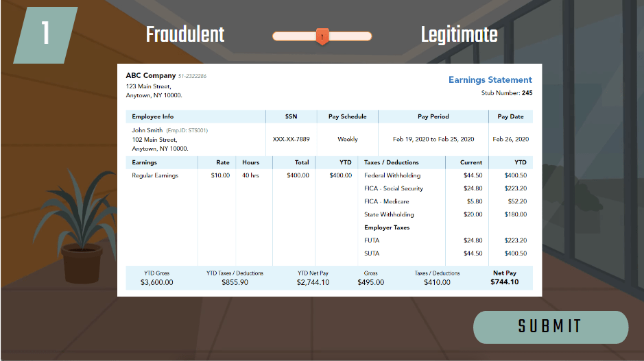This screenshot has height=361, width=644.
Task: Click the ABC Company name
Action: pyautogui.click(x=150, y=75)
